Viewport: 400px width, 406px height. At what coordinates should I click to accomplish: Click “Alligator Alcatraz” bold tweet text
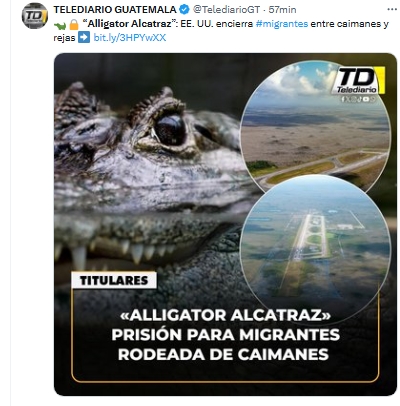pos(129,24)
